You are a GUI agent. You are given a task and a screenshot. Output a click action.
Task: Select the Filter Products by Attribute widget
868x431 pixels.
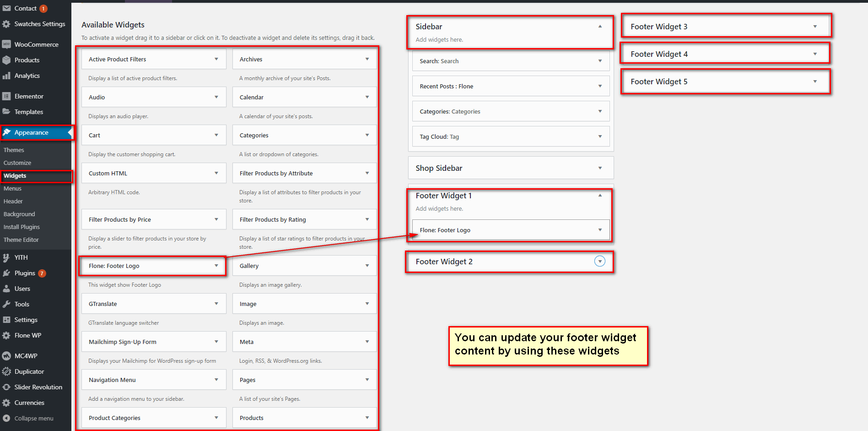click(x=304, y=173)
